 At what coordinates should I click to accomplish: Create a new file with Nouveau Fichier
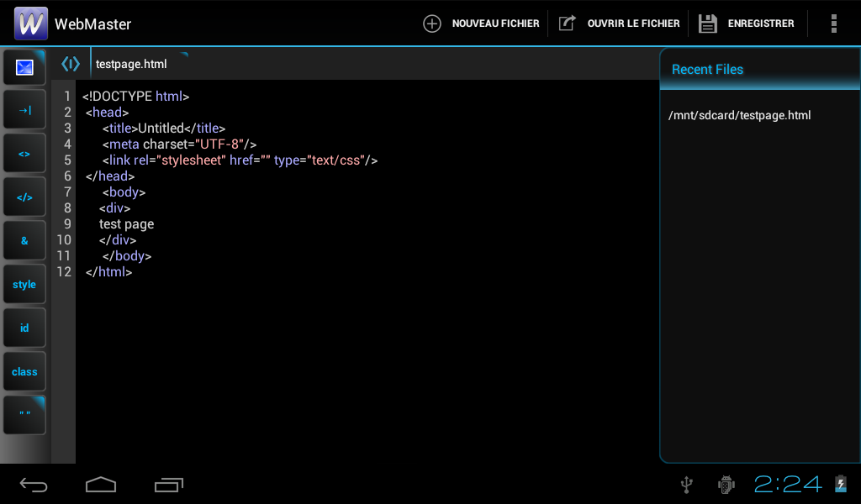pyautogui.click(x=481, y=24)
